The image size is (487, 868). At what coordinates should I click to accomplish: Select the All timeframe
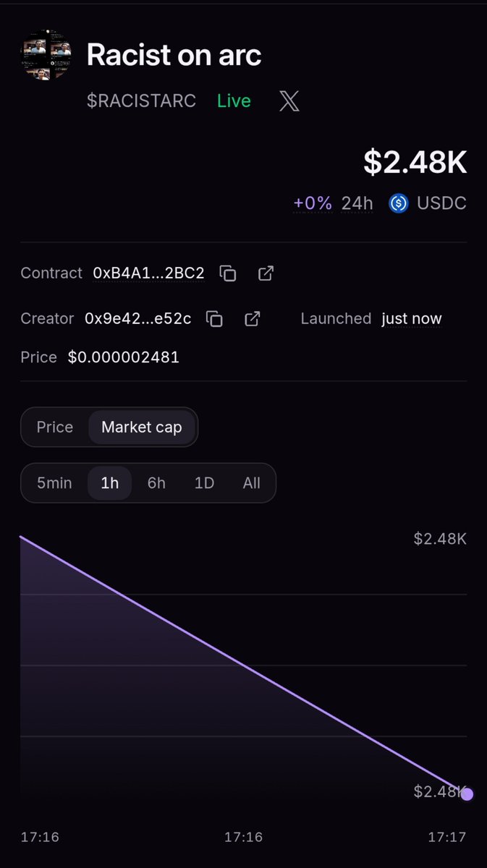251,483
